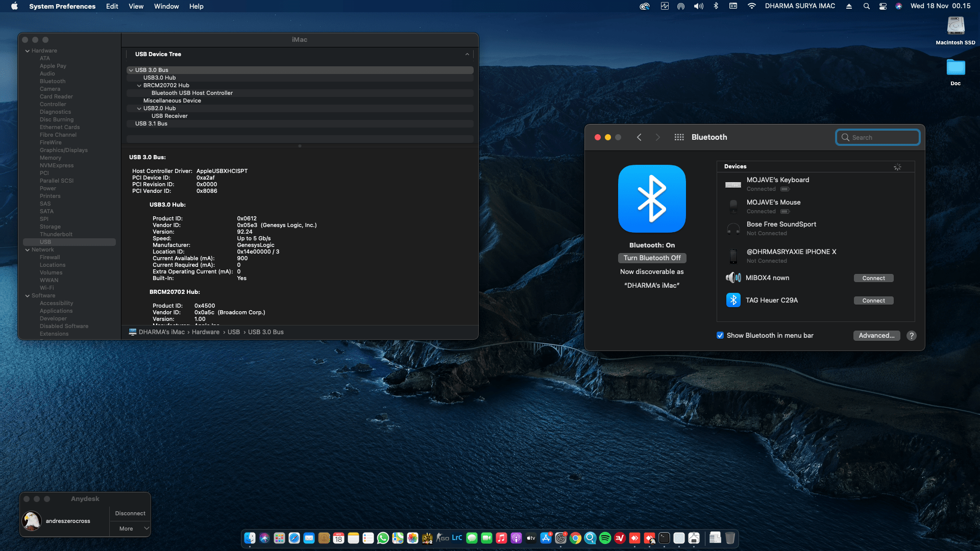This screenshot has height=551, width=980.
Task: Open the Window menu
Action: 166,6
